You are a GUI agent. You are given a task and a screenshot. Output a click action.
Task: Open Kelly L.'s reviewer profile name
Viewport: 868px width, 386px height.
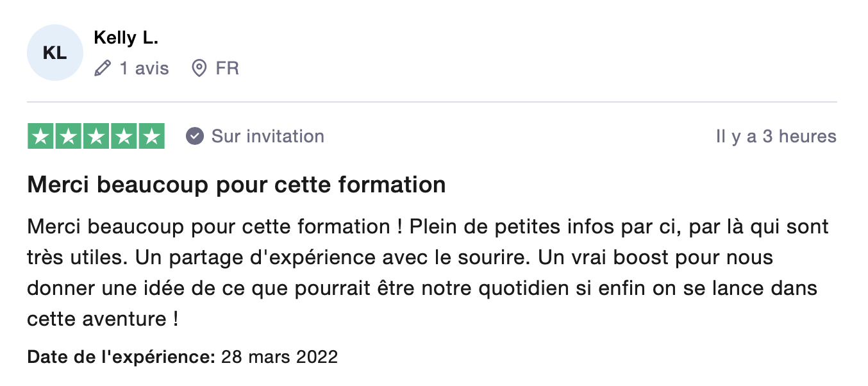click(x=126, y=38)
